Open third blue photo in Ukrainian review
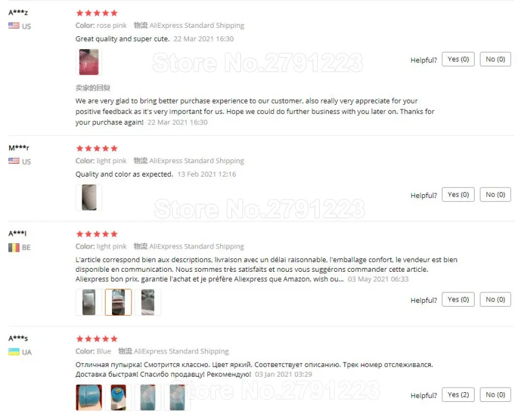Image resolution: width=518 pixels, height=420 pixels. pos(148,397)
